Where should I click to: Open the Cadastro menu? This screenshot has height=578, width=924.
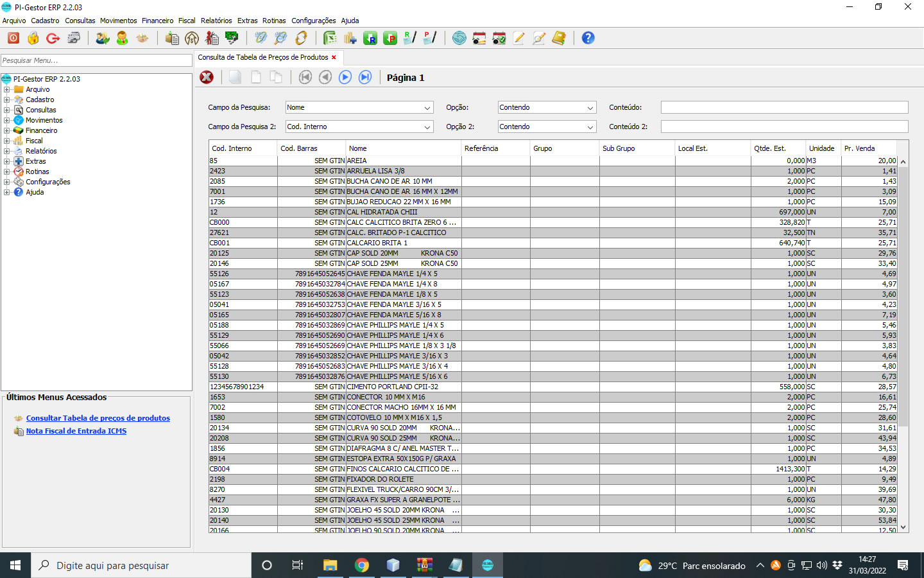[x=45, y=21]
